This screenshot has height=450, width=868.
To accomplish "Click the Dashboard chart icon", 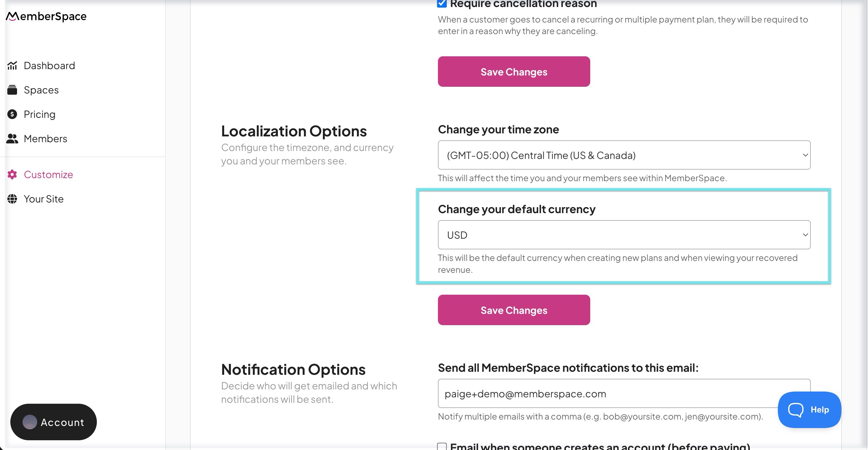I will [x=12, y=65].
